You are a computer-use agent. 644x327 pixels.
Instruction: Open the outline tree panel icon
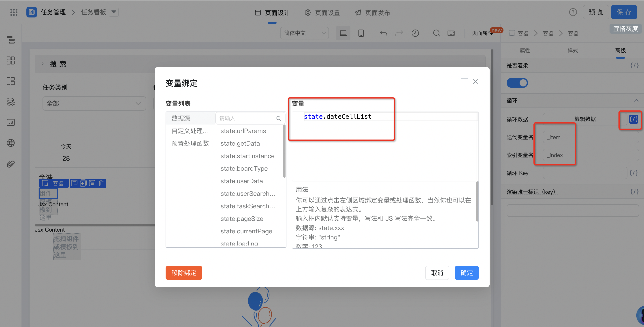pos(11,39)
